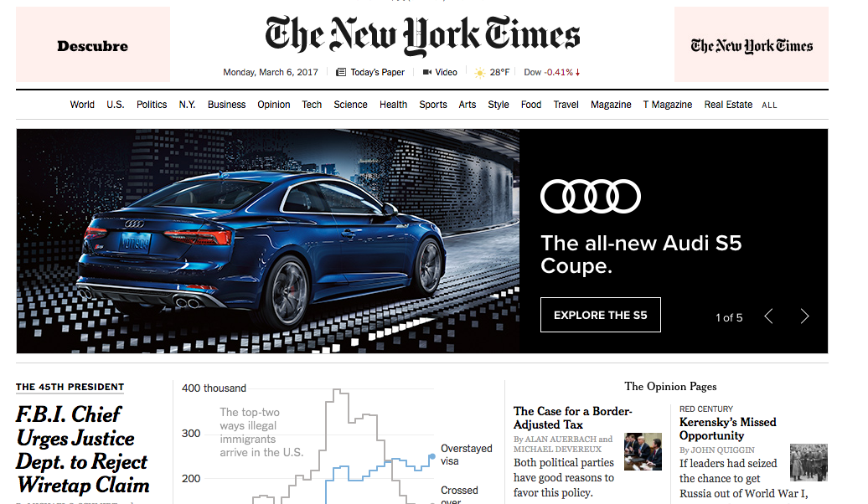Screen dimensions: 868x504
Task: Open Today's Paper newspaper icon
Action: click(x=341, y=72)
